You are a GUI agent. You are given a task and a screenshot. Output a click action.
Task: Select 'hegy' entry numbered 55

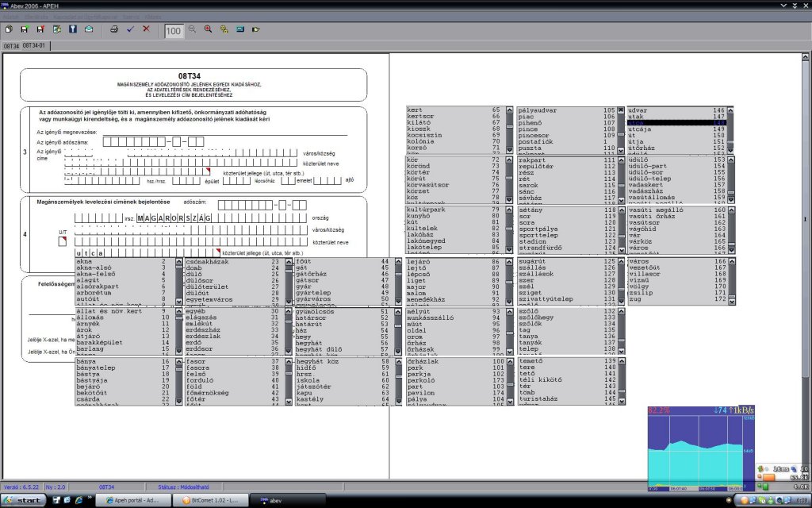coord(343,337)
